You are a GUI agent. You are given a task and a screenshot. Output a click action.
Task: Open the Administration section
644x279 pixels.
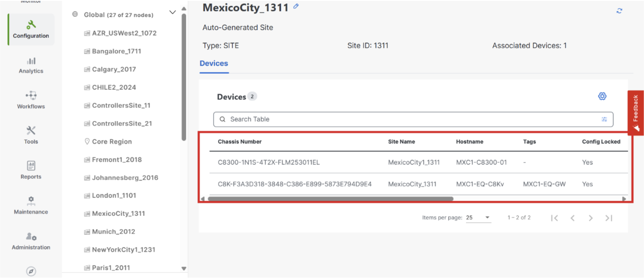[31, 241]
